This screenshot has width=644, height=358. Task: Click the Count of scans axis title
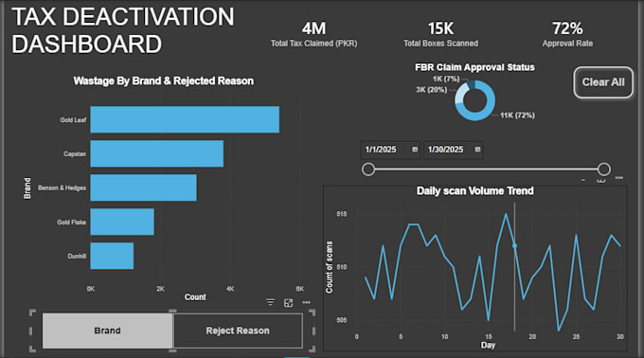(x=329, y=267)
